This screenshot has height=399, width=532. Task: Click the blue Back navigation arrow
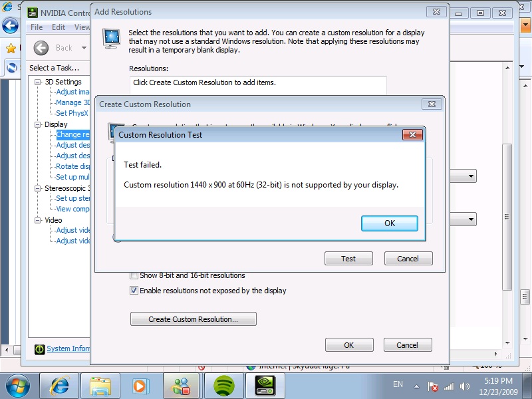10,27
